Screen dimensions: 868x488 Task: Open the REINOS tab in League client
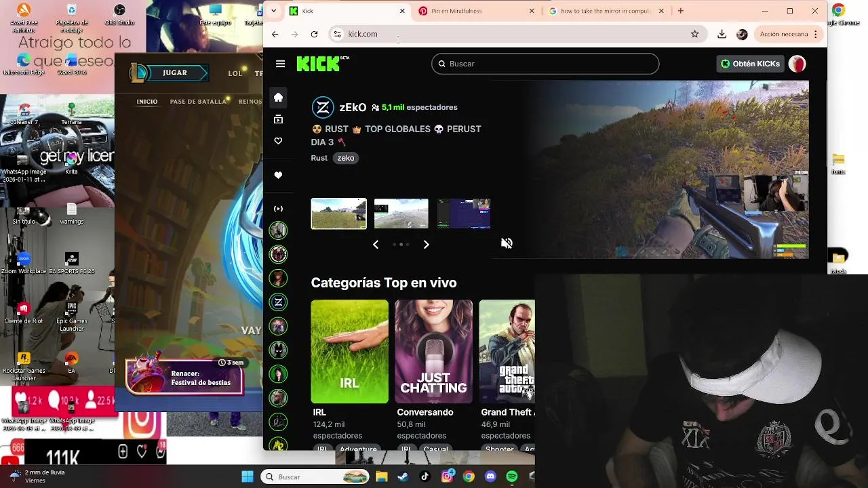click(x=250, y=102)
